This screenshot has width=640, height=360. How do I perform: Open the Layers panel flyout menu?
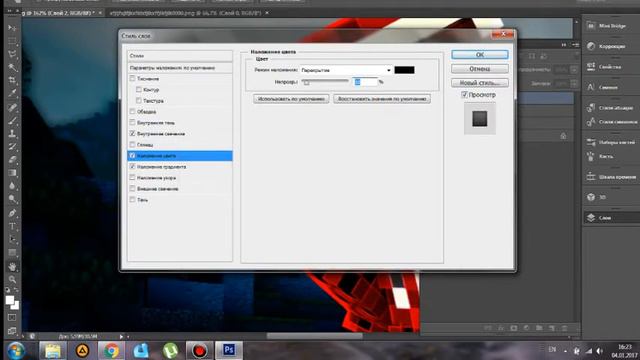576,44
